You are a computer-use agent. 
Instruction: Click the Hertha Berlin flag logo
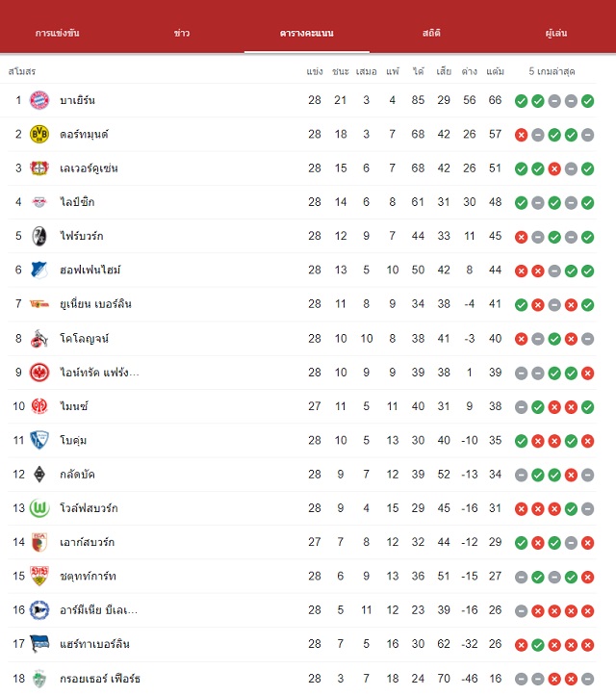pyautogui.click(x=39, y=644)
